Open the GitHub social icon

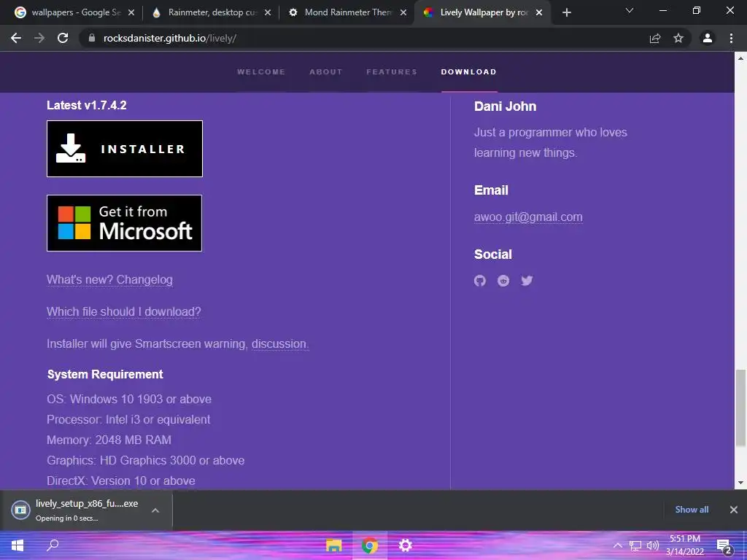tap(480, 281)
